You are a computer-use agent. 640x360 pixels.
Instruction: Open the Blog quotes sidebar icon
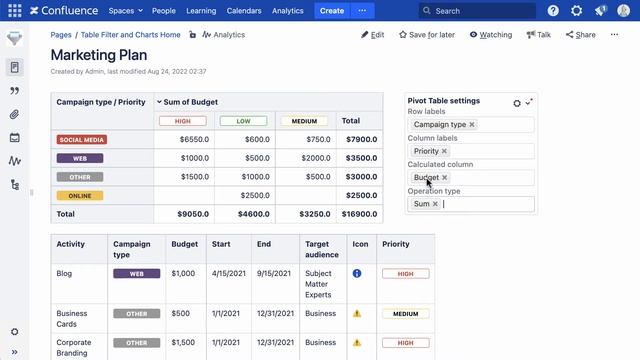click(x=15, y=91)
